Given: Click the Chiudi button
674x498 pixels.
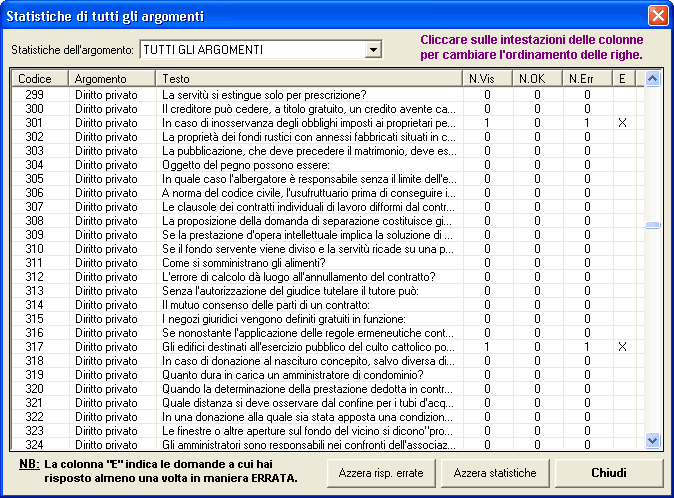Looking at the screenshot, I should pos(609,472).
